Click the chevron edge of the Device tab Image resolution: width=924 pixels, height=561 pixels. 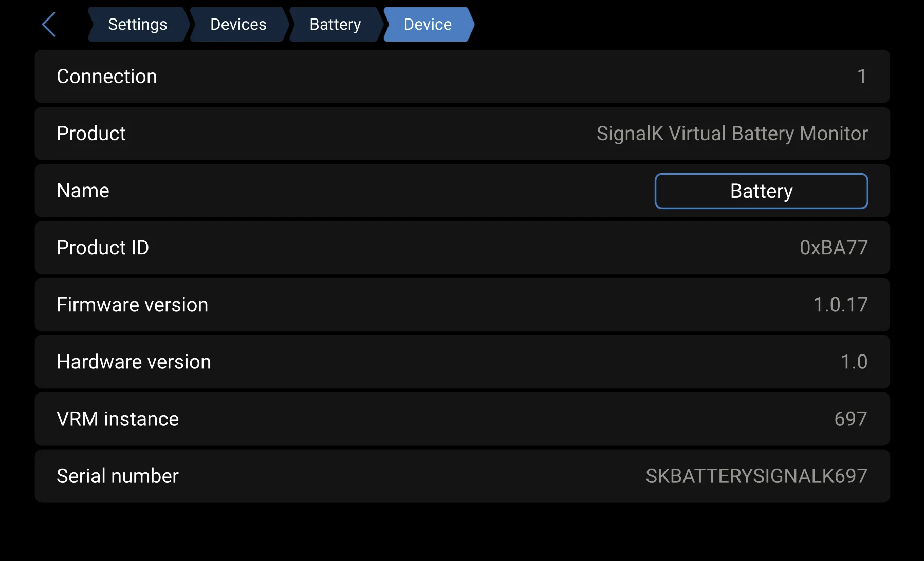pos(468,24)
